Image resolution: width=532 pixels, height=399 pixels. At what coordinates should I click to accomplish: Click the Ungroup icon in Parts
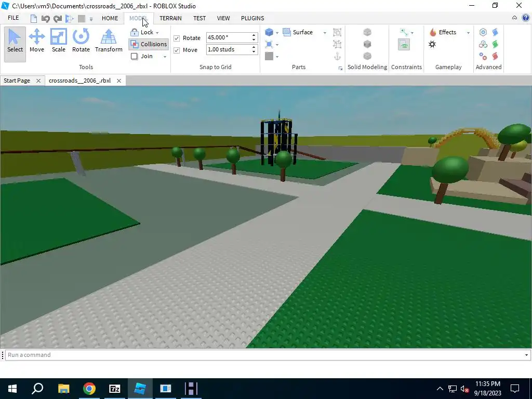pos(337,44)
